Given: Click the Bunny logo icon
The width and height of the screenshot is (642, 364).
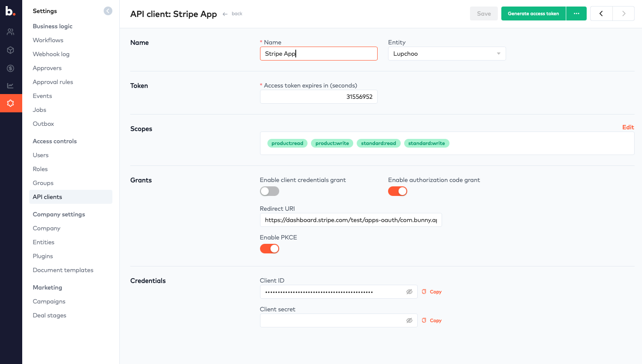Looking at the screenshot, I should 10,11.
